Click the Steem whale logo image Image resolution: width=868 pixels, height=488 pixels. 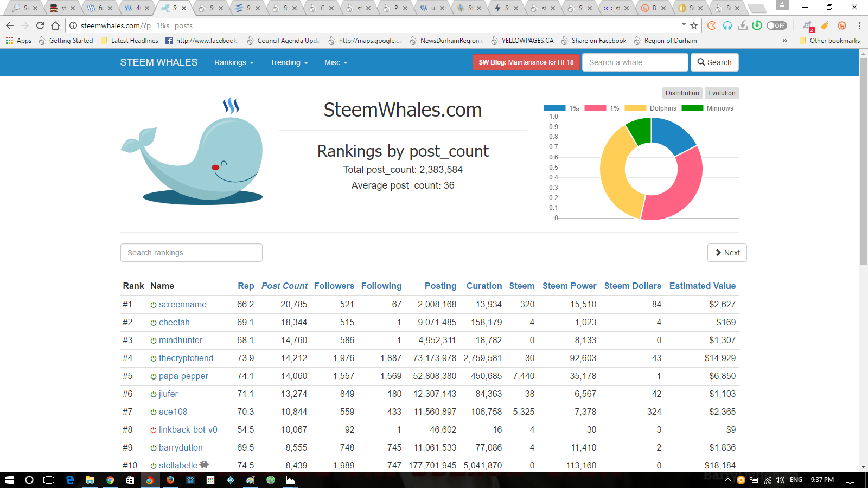coord(192,152)
